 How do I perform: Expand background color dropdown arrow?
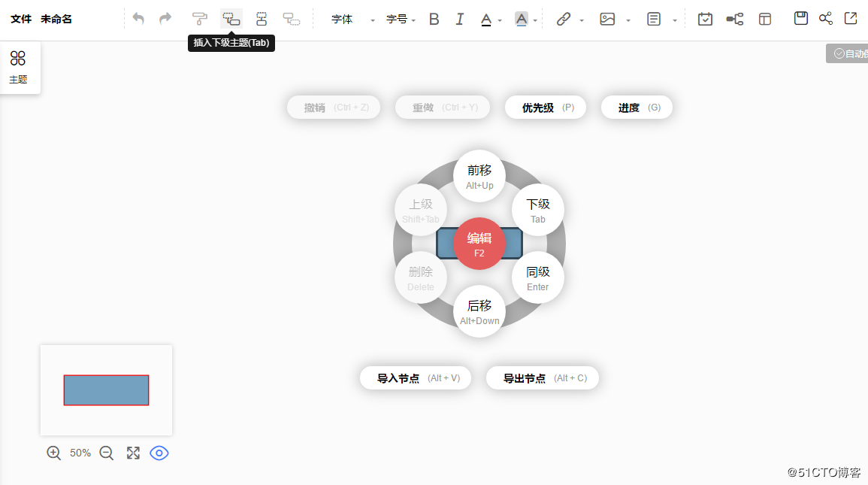tap(535, 20)
